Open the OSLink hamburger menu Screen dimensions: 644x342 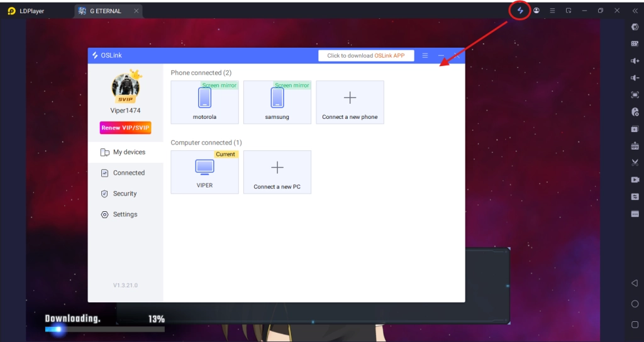click(425, 55)
